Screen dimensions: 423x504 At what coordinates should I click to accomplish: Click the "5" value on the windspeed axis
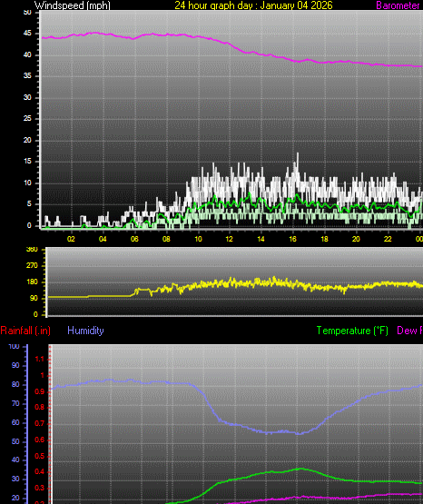(30, 204)
